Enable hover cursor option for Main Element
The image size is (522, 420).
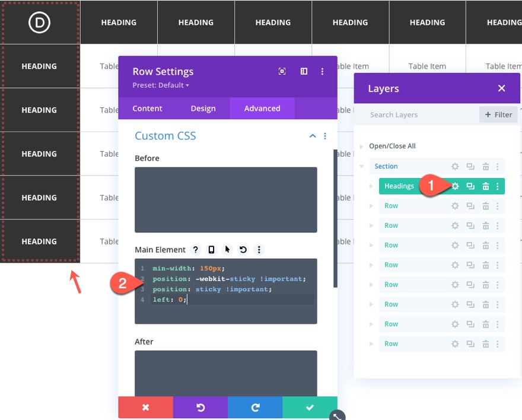coord(227,250)
